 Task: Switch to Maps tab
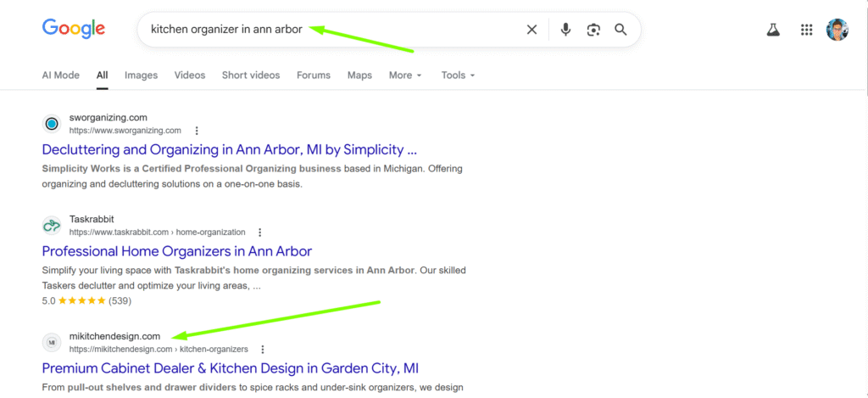pos(359,76)
